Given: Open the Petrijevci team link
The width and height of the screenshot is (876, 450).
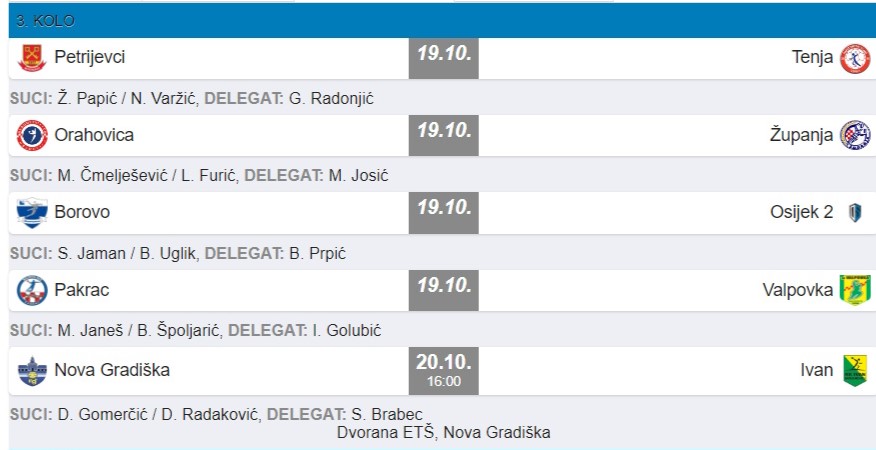Looking at the screenshot, I should click(90, 58).
